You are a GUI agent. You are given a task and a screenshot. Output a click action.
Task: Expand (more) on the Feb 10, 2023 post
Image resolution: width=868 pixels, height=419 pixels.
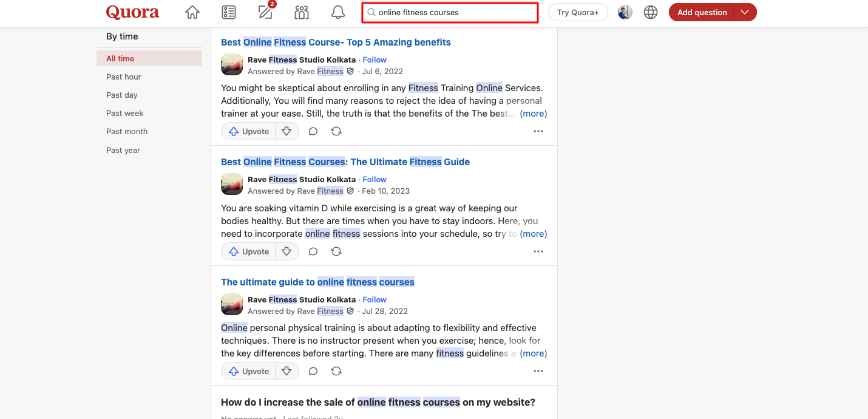(x=534, y=234)
